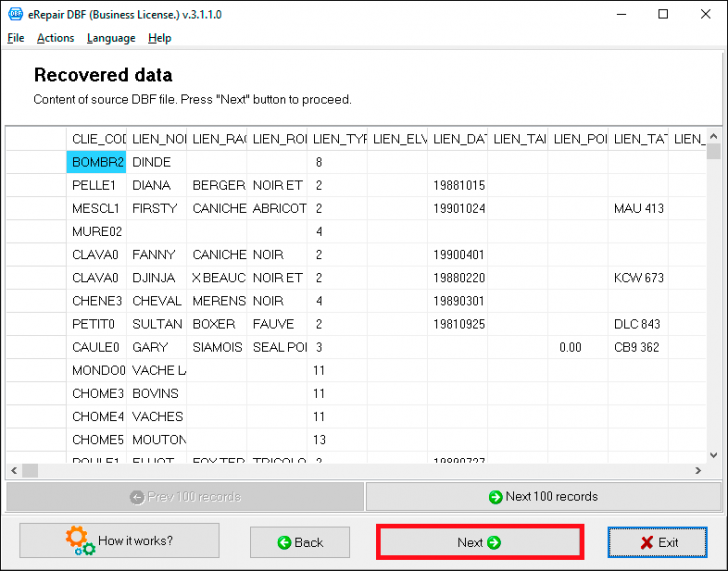Select the PELLE1 cell
The height and width of the screenshot is (571, 728).
click(96, 185)
